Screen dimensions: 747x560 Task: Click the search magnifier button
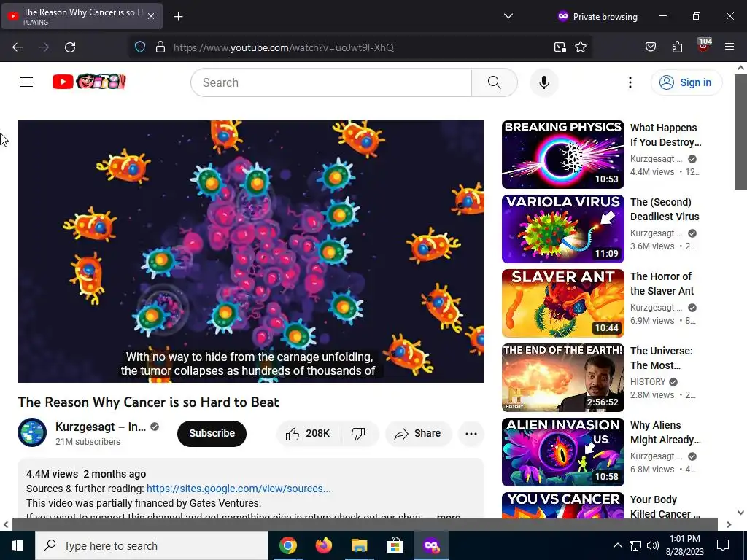pyautogui.click(x=494, y=82)
